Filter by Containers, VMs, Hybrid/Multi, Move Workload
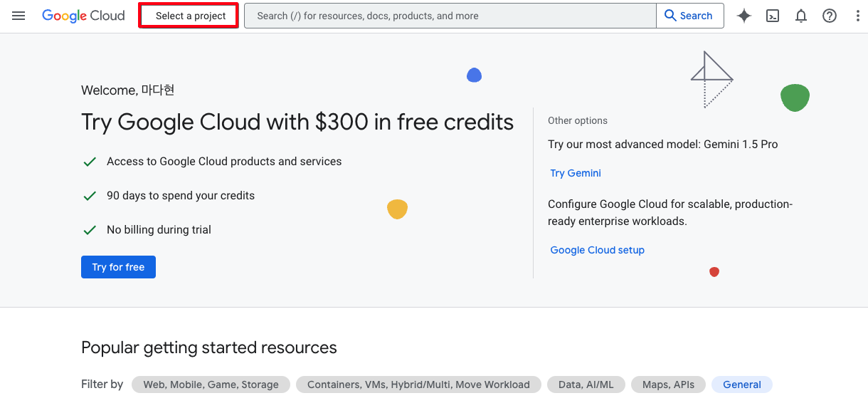 [418, 385]
